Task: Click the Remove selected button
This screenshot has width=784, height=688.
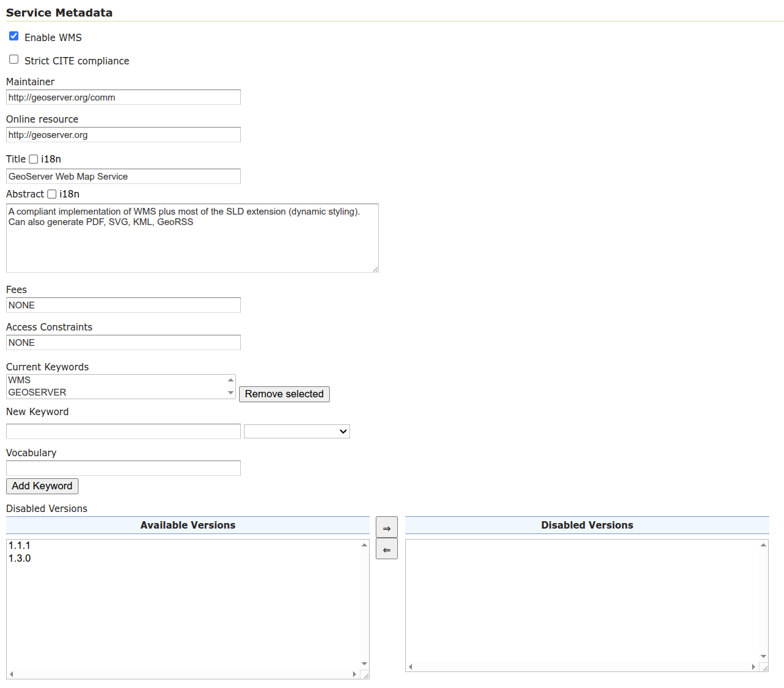Action: tap(284, 394)
